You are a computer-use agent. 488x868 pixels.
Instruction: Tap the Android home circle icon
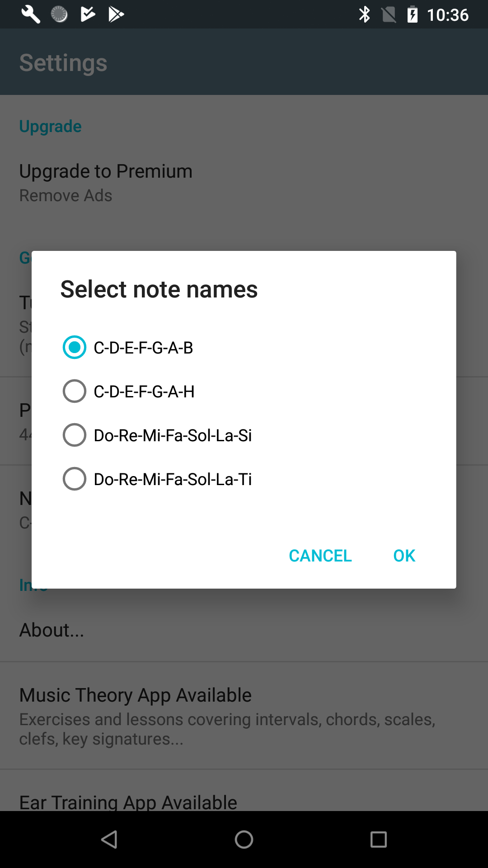[x=244, y=840]
